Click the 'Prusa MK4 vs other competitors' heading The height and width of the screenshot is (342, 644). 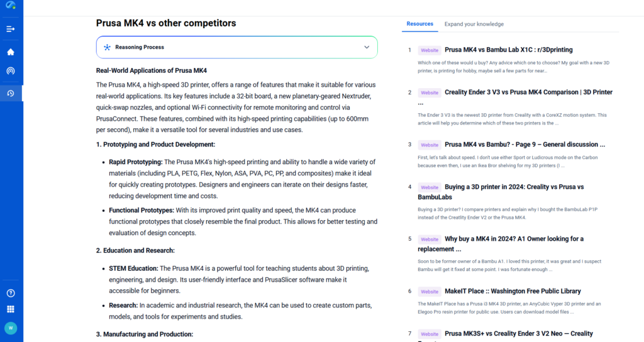coord(166,23)
